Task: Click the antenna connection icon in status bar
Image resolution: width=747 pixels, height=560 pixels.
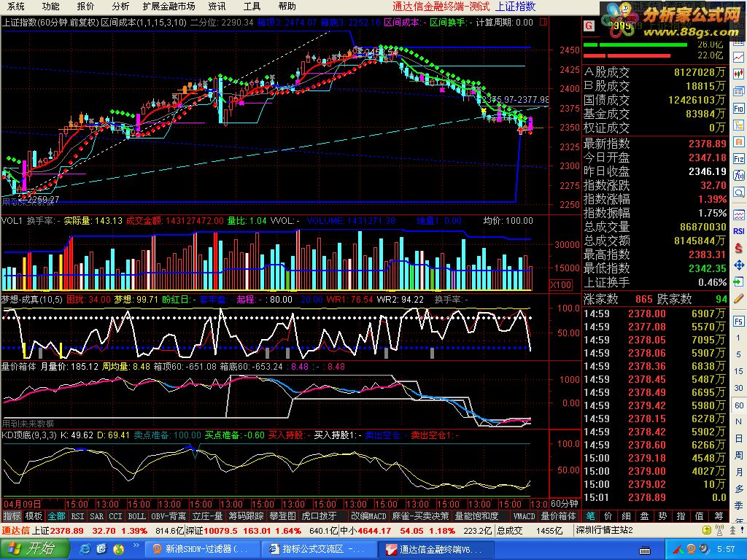Action: 719,530
